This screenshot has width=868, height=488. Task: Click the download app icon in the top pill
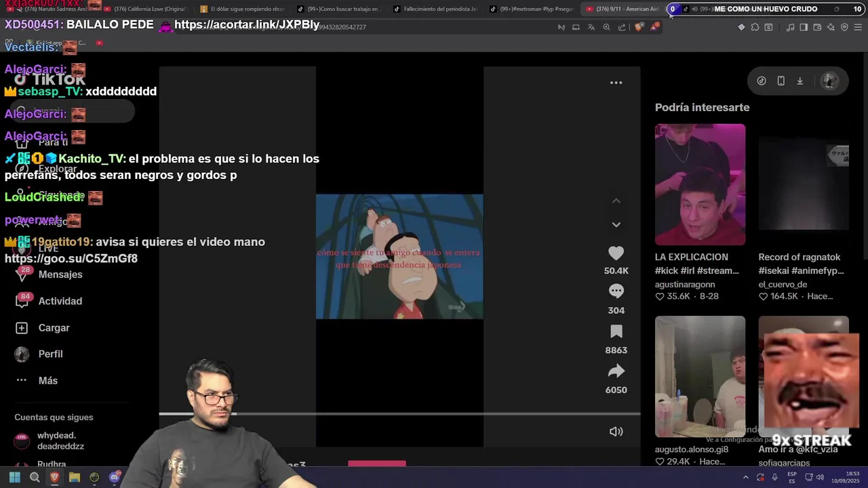click(800, 81)
